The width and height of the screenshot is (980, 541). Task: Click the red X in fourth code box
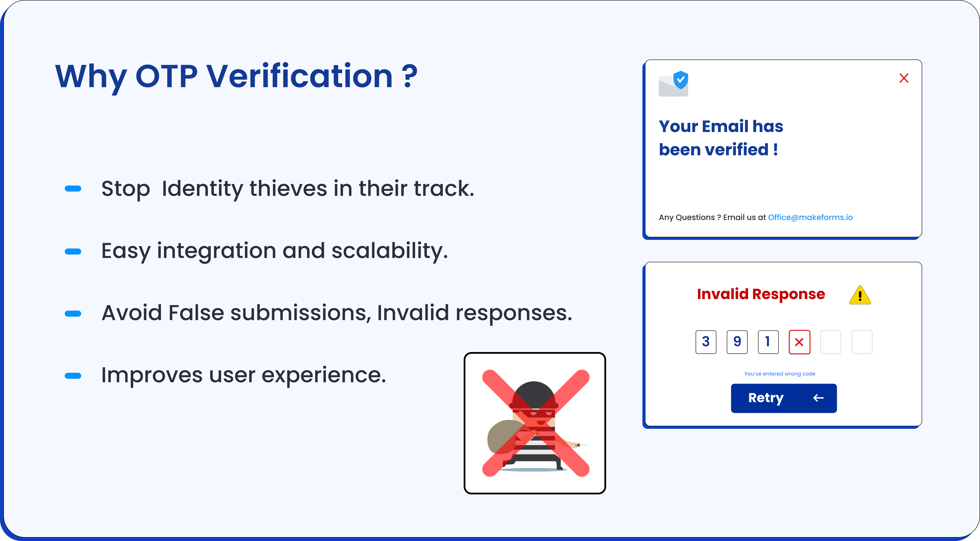point(799,342)
